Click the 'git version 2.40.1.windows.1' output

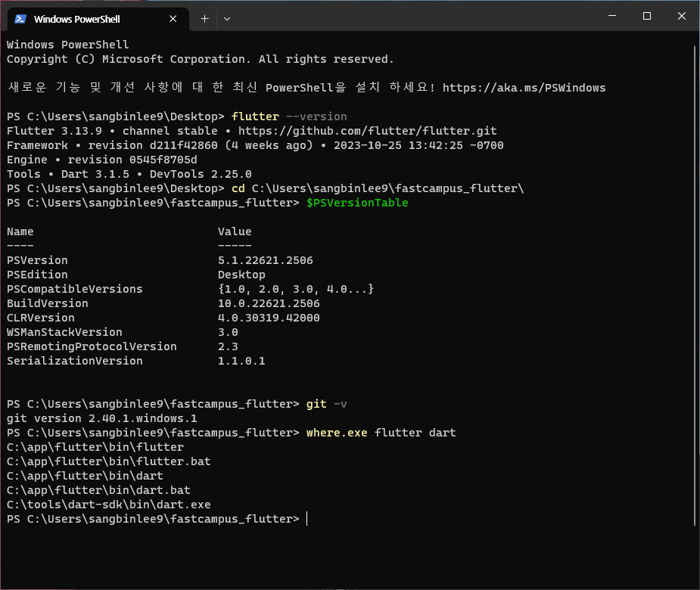102,418
